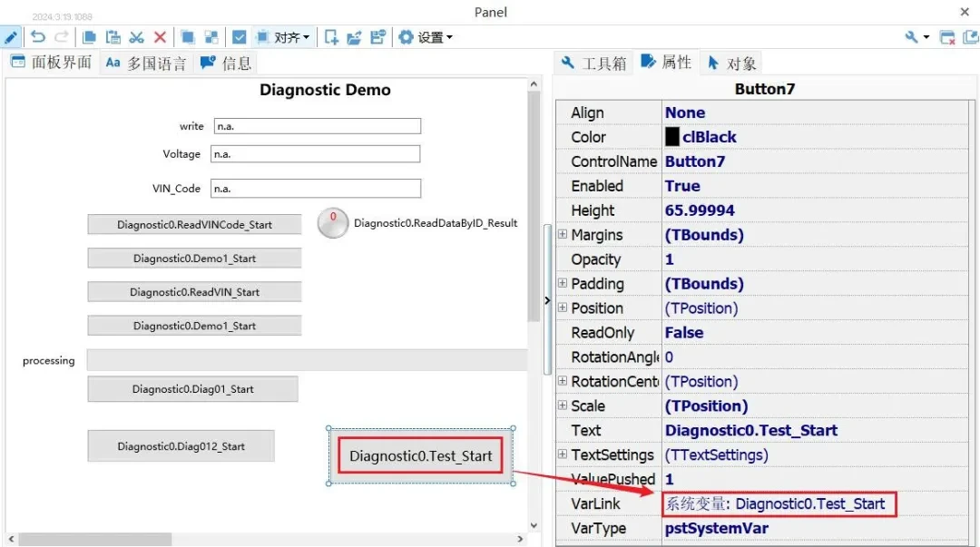Expand the TextSettings property
Image resolution: width=980 pixels, height=547 pixels.
[x=563, y=454]
